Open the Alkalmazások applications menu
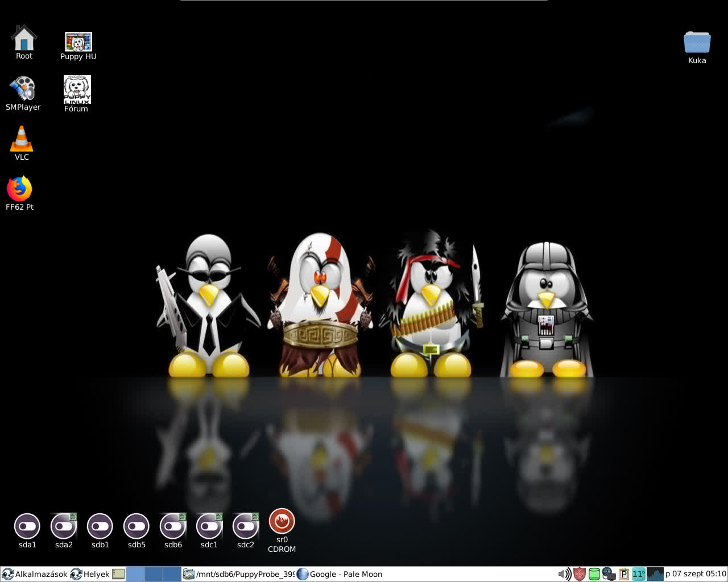 (35, 574)
